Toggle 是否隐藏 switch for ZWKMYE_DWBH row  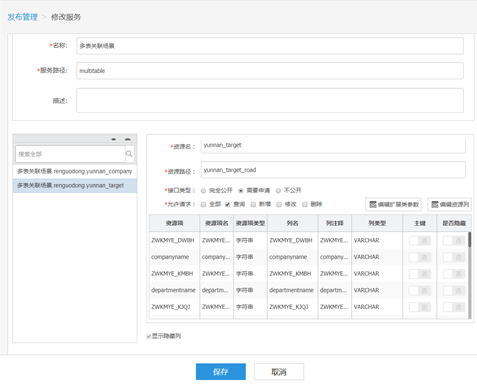point(454,240)
